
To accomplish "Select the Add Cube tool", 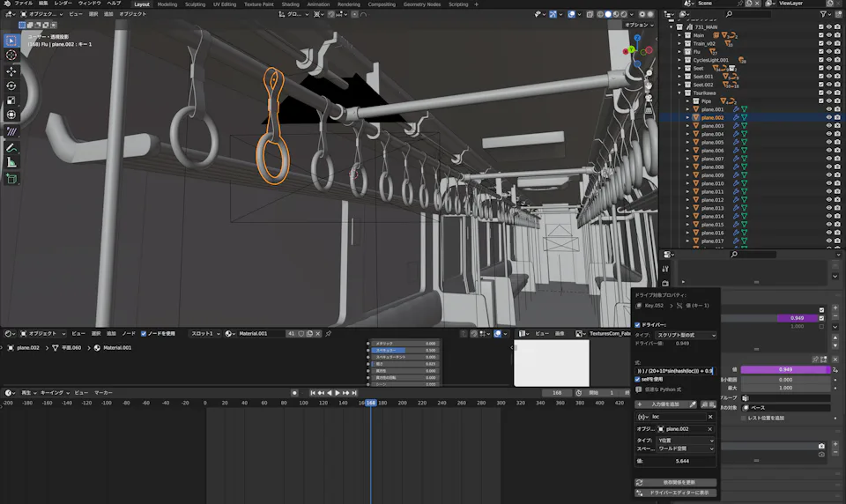I will [x=11, y=178].
